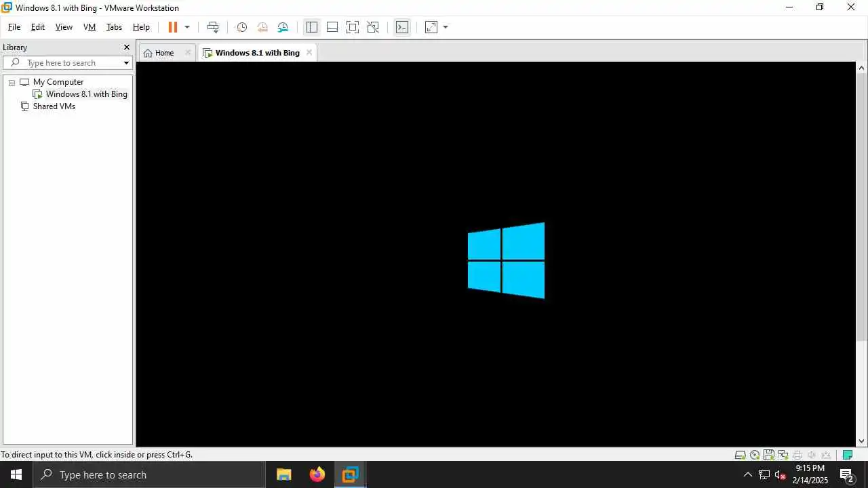Open the VMware message log icon
This screenshot has height=488, width=868.
(847, 455)
